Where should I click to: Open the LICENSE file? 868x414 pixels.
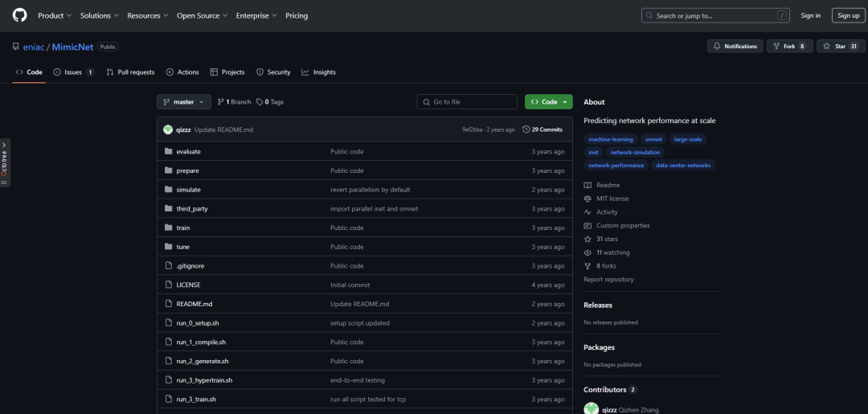(188, 285)
